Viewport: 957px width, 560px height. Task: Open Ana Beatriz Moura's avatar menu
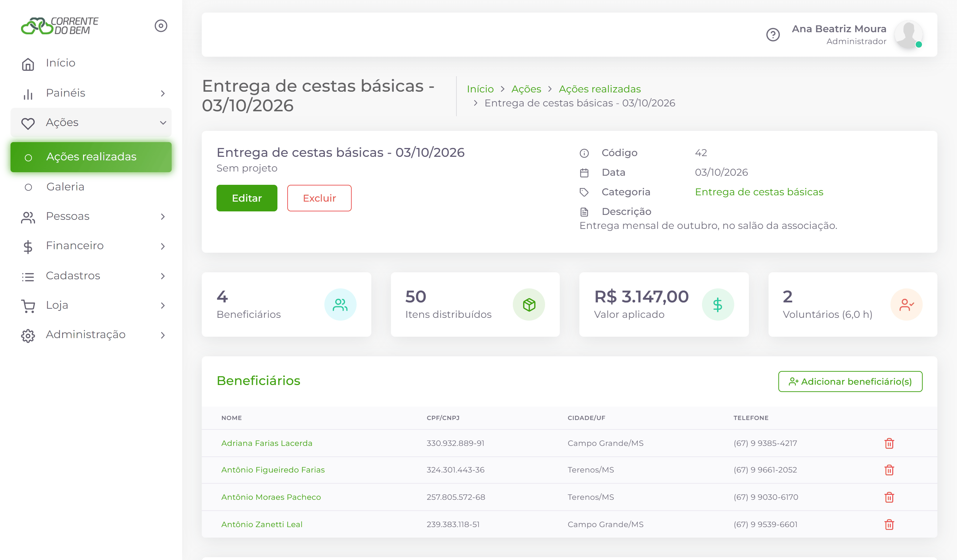(908, 35)
